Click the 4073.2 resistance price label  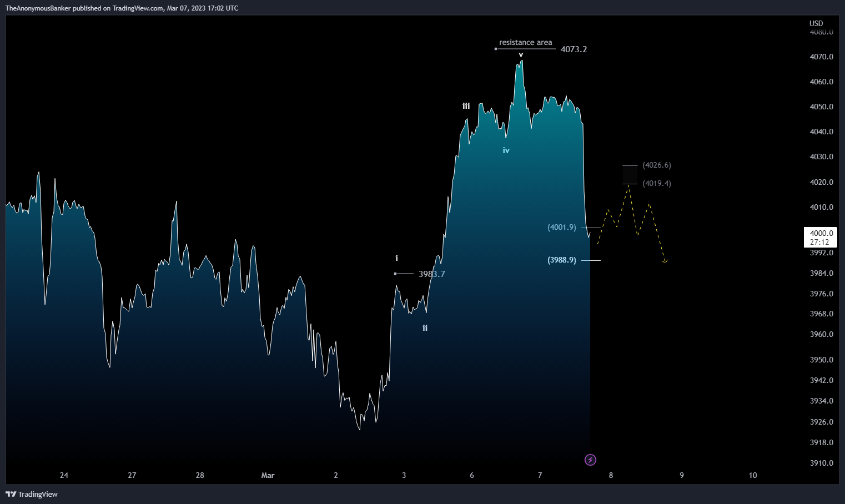coord(574,49)
